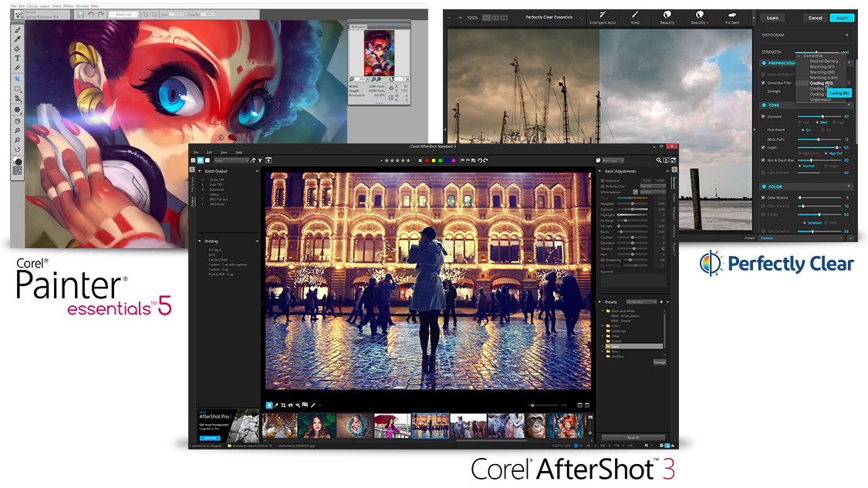This screenshot has height=488, width=868.
Task: Click the Save icon in Painter property bar
Action: 80,15
